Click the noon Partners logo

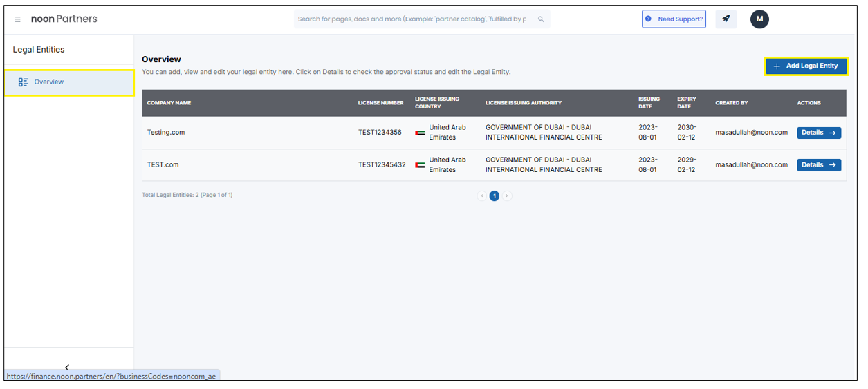(x=64, y=19)
